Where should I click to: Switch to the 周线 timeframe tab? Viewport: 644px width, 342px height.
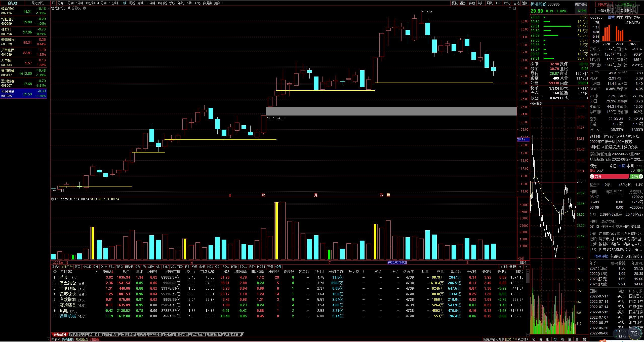[132, 3]
